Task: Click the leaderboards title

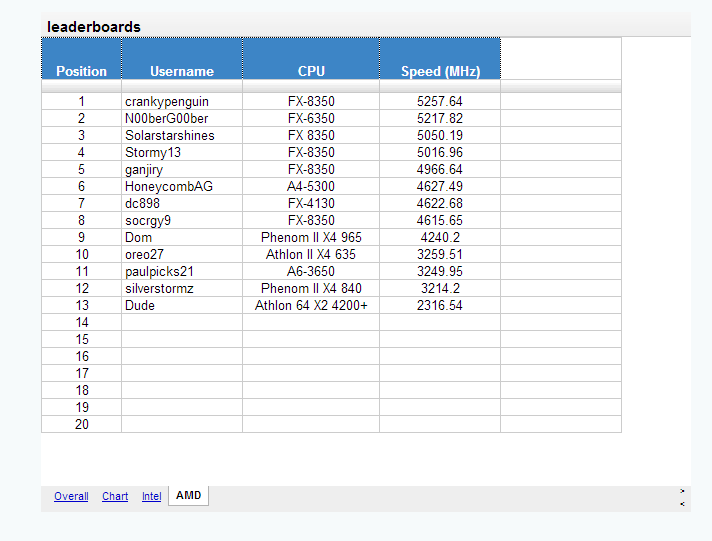Action: tap(94, 27)
